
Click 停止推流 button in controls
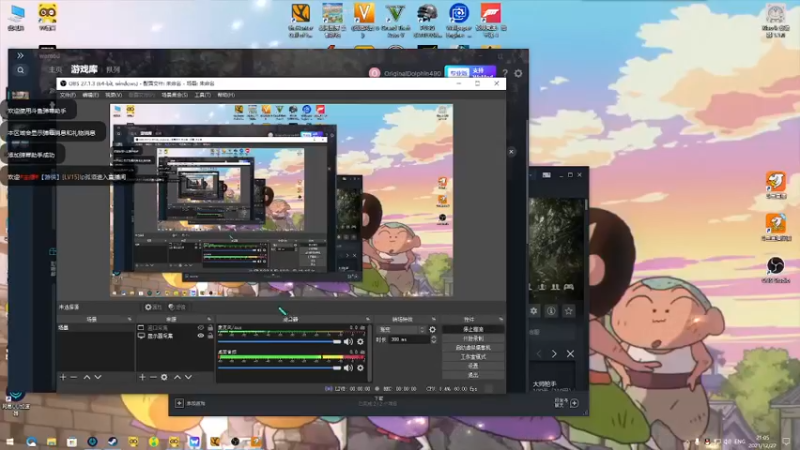coord(473,330)
